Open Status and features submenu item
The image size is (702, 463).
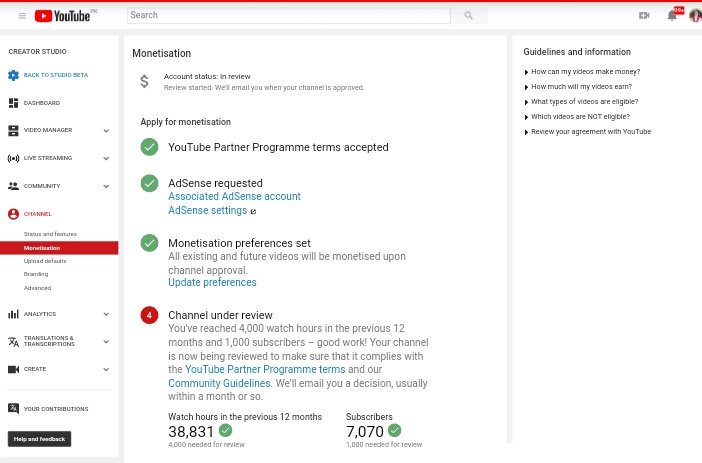pyautogui.click(x=50, y=234)
